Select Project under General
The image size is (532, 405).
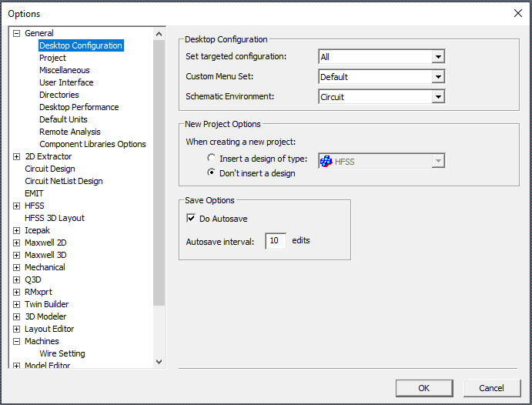click(x=52, y=58)
